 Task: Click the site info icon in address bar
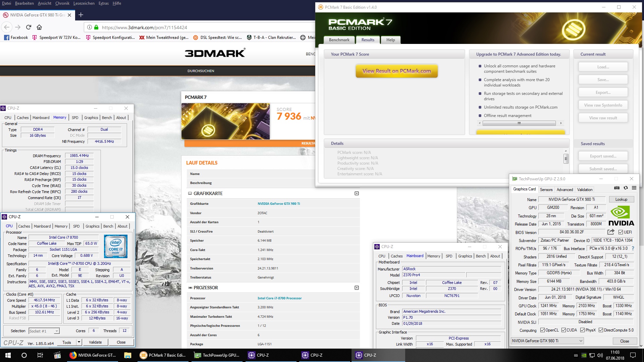[x=90, y=27]
